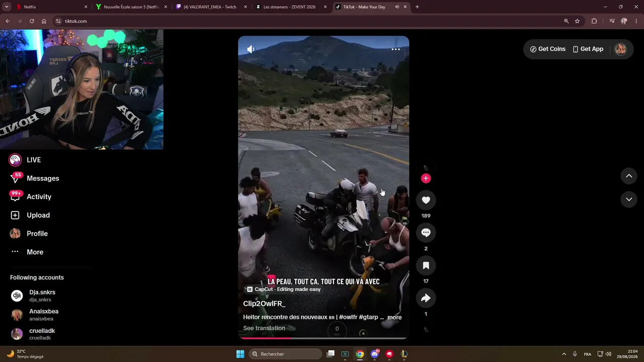The height and width of the screenshot is (362, 644).
Task: Mute the TikTok video sound
Action: (251, 49)
